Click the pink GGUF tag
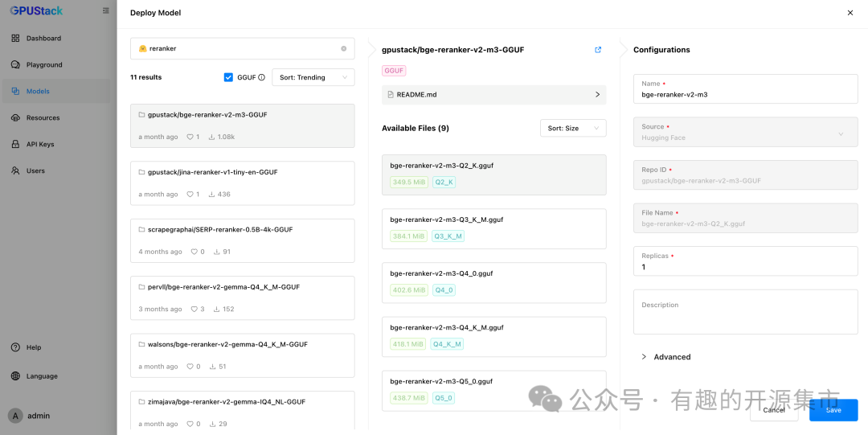Screen dimensions: 868x435 [x=394, y=71]
